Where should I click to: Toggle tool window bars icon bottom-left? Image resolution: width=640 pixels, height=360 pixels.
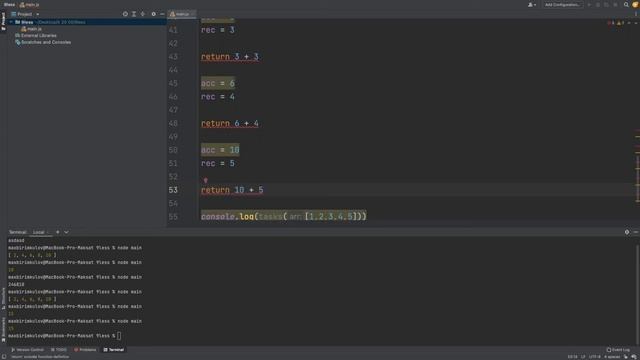[3, 356]
